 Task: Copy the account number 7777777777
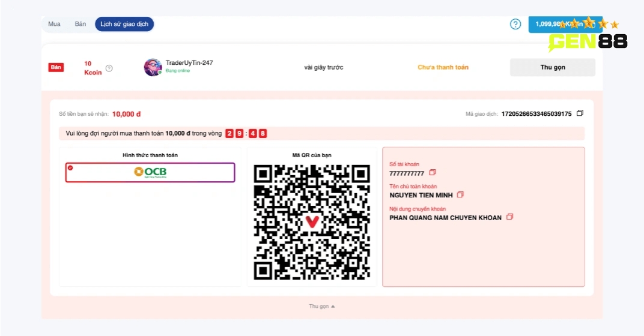coord(432,173)
